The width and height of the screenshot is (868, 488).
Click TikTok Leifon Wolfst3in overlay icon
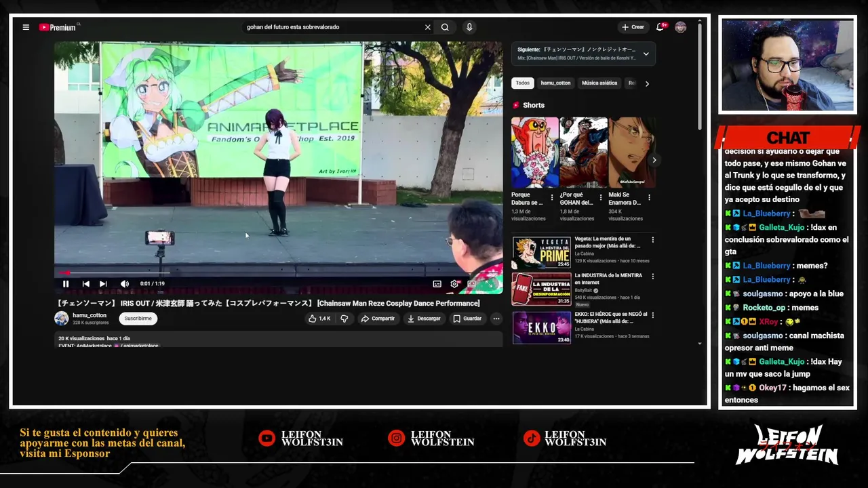coord(531,439)
